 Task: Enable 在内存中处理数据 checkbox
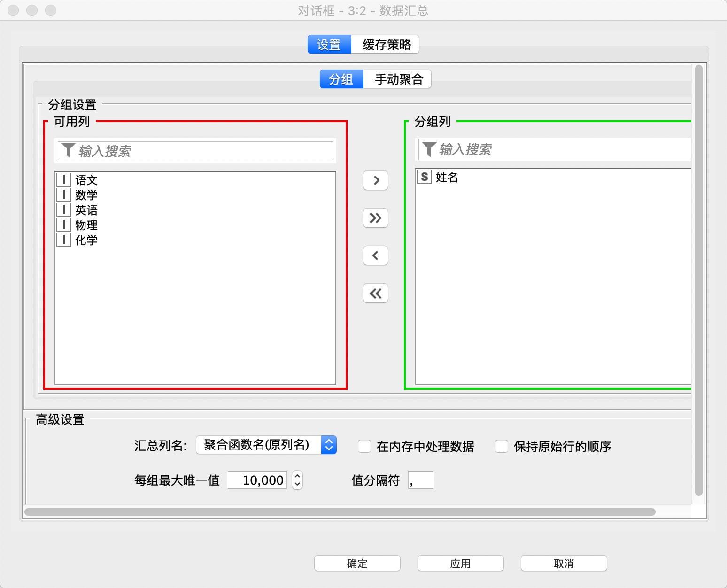click(364, 446)
